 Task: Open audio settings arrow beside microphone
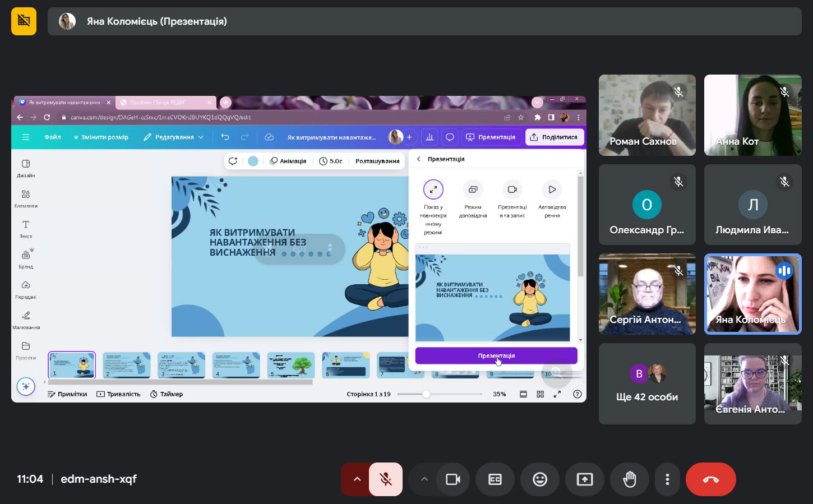[357, 479]
